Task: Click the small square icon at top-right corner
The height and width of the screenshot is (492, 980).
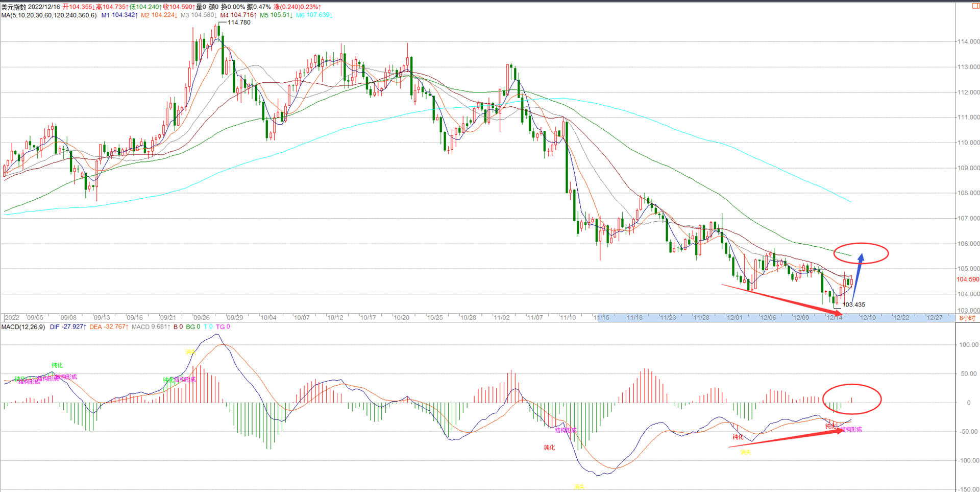Action: coord(975,6)
